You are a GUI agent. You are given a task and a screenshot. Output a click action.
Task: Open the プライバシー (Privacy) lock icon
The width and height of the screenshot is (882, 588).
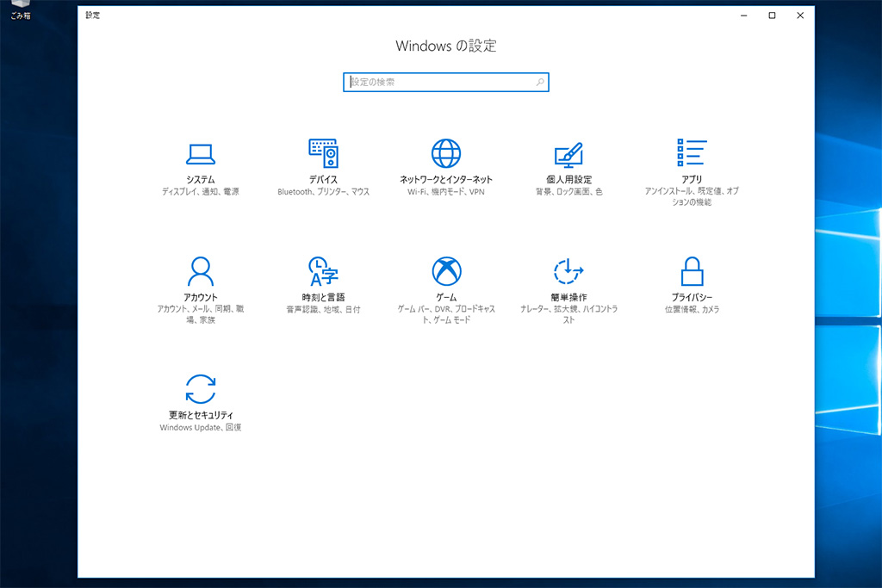pyautogui.click(x=692, y=271)
